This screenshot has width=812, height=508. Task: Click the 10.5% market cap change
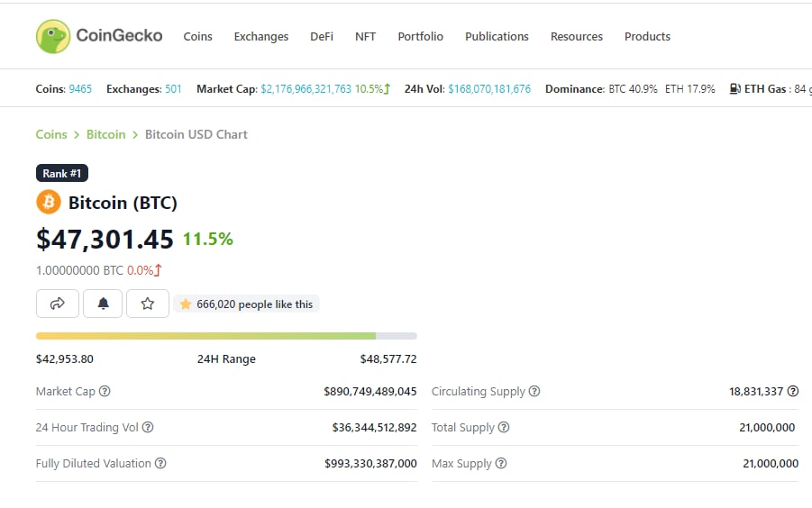click(369, 89)
